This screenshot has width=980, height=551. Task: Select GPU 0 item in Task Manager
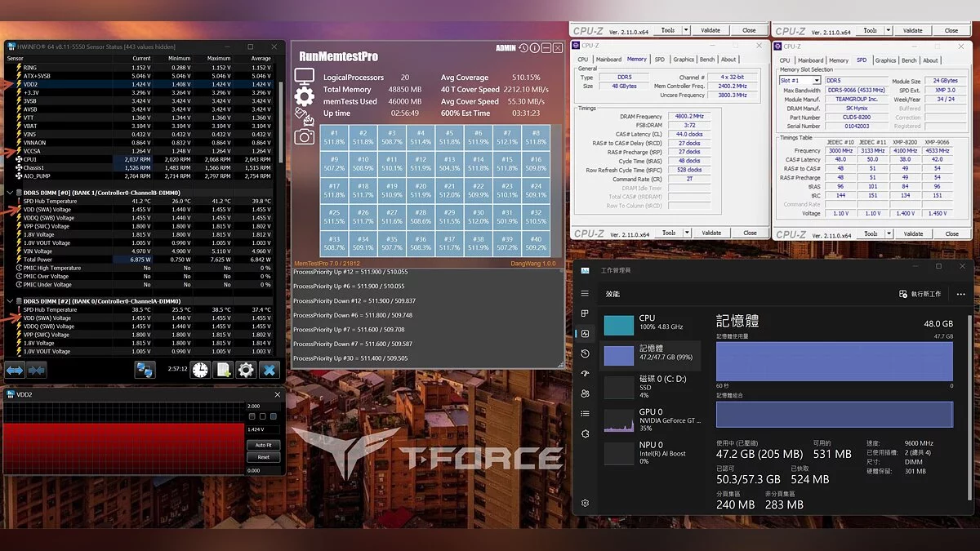[x=652, y=420]
